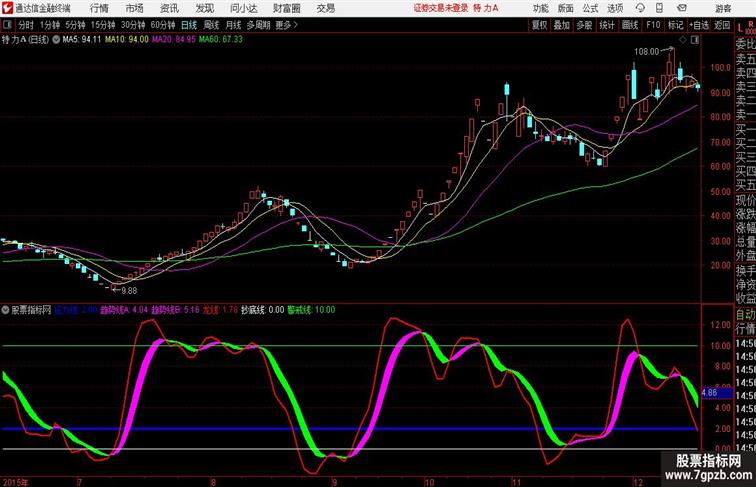Click the MA5: 94.11 value
Viewport: 756px width, 487px height.
point(82,40)
